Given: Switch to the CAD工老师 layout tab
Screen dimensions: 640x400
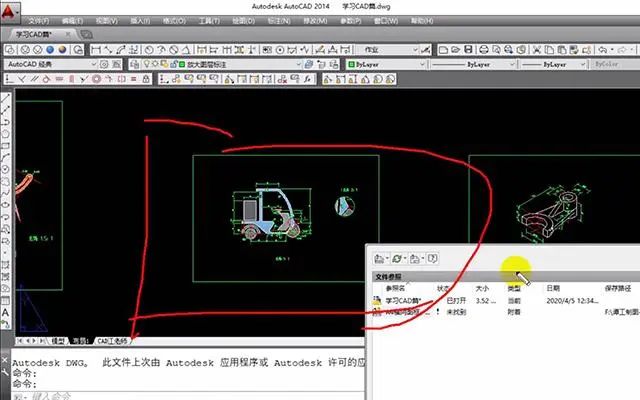Looking at the screenshot, I should (113, 341).
